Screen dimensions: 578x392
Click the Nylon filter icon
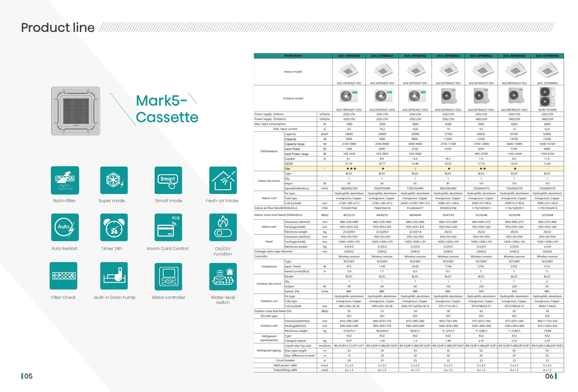(65, 180)
